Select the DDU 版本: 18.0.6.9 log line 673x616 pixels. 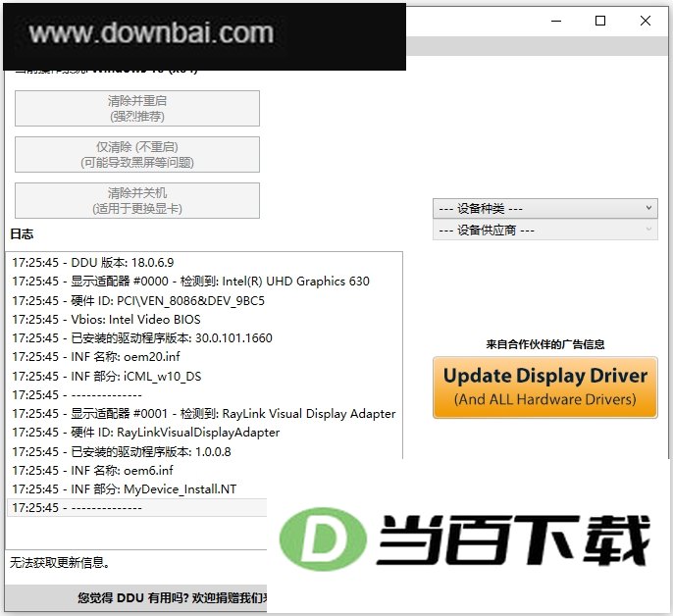(92, 262)
